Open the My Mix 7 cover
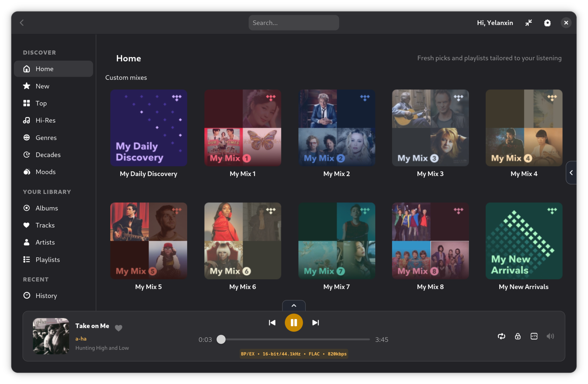This screenshot has width=588, height=384. coord(337,241)
